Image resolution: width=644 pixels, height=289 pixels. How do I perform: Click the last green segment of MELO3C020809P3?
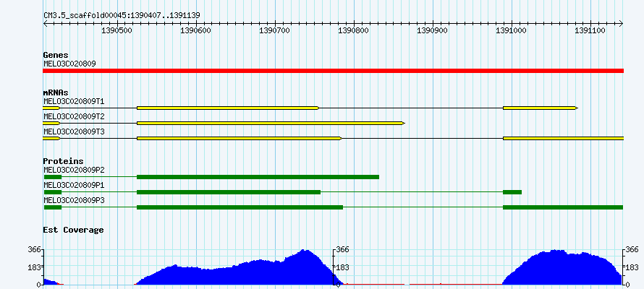[x=563, y=207]
